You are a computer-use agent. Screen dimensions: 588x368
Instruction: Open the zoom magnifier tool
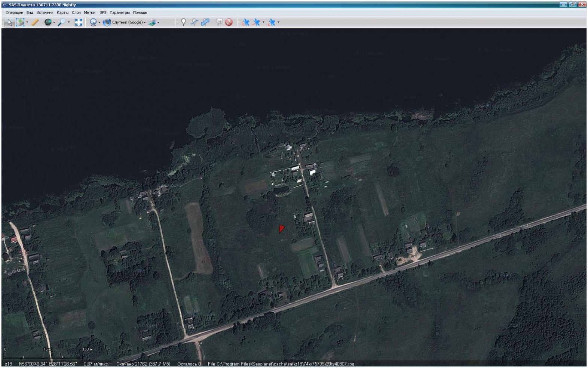coord(61,22)
